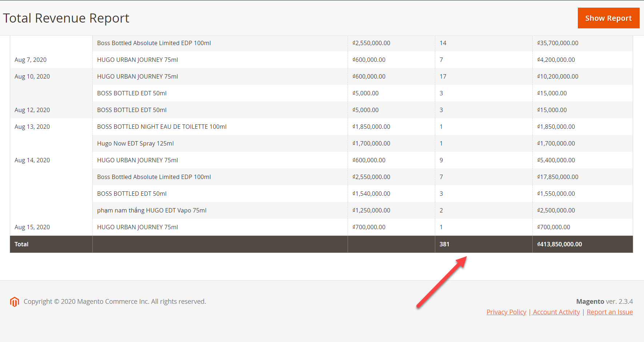Select the quantity 14 cell
Screen dimensions: 644x342
coord(443,43)
